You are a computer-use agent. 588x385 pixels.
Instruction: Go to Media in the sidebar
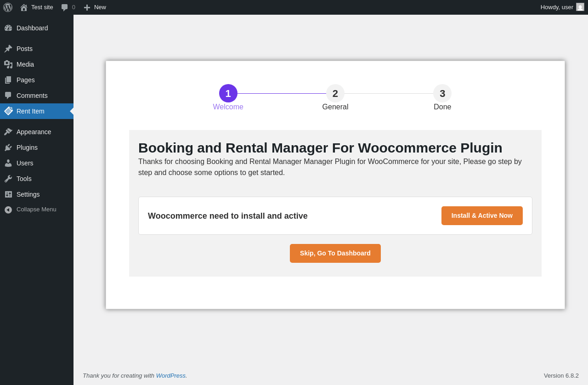[x=25, y=64]
